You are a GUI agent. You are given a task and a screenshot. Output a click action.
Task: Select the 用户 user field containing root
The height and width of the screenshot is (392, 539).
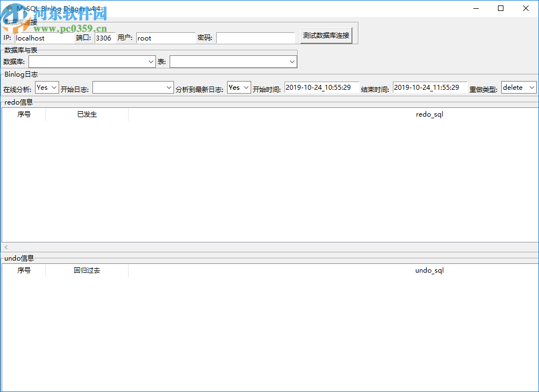(166, 38)
